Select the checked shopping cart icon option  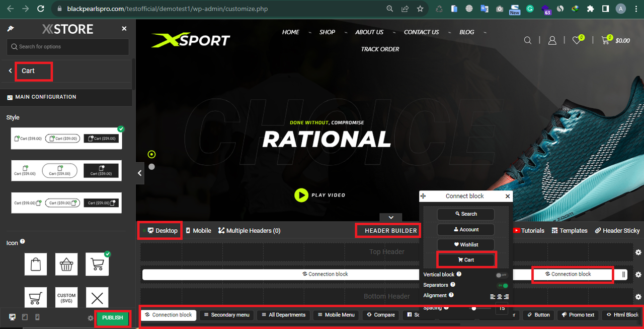(97, 264)
